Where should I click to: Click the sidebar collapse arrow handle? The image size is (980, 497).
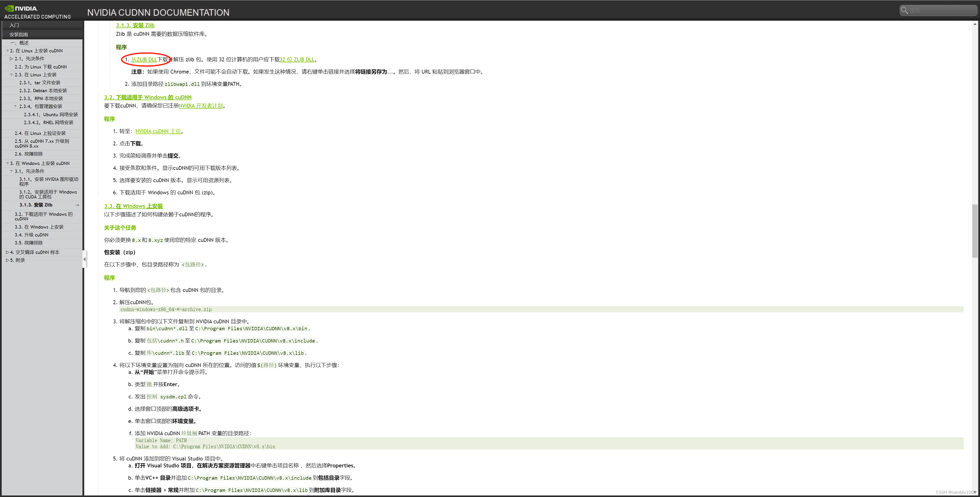click(x=84, y=259)
